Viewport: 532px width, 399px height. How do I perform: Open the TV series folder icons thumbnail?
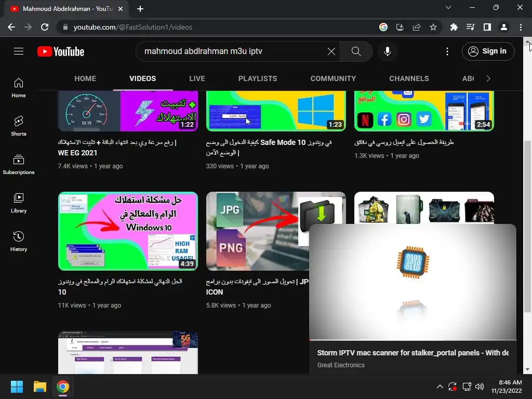[x=424, y=208]
